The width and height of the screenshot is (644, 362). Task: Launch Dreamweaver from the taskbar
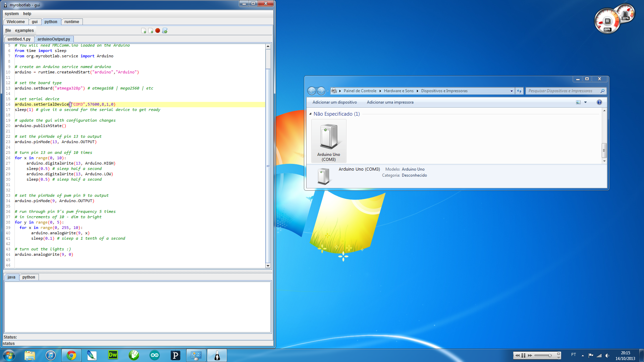point(113,355)
